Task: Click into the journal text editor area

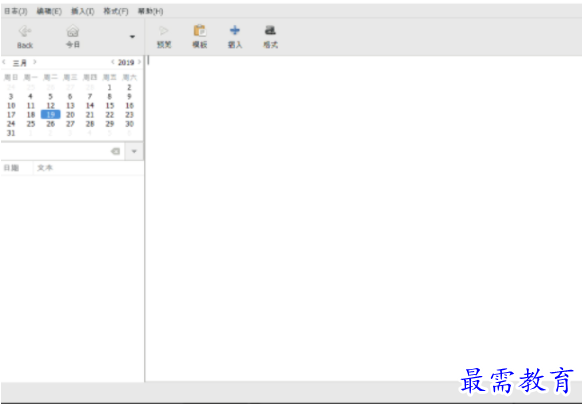Action: coord(363,218)
